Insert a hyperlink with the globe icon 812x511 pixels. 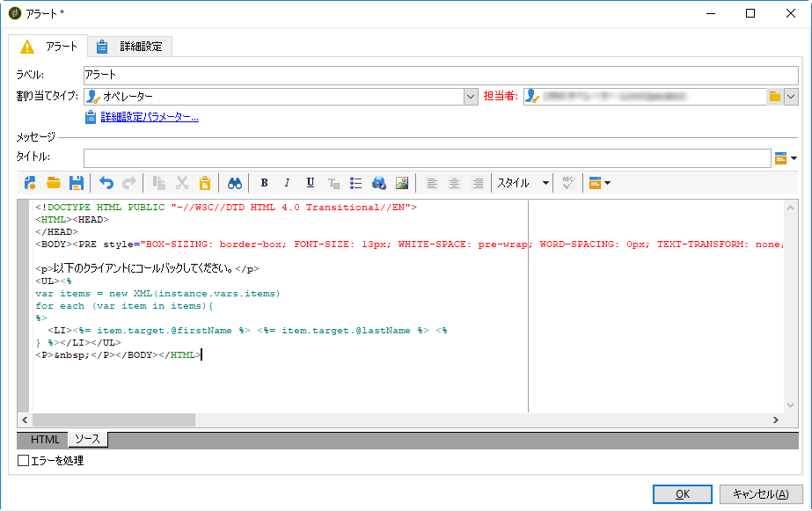coord(379,183)
